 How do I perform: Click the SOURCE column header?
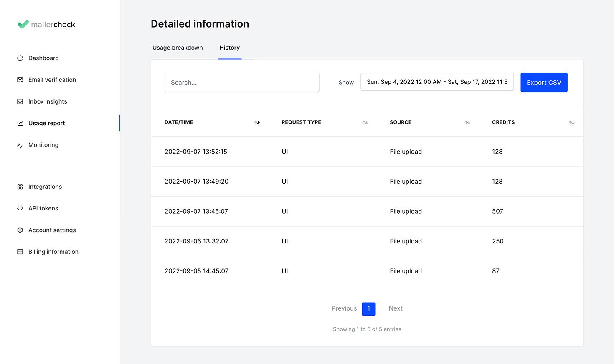pyautogui.click(x=401, y=122)
